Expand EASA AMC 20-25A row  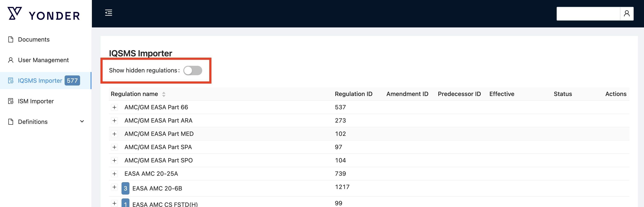(x=114, y=174)
